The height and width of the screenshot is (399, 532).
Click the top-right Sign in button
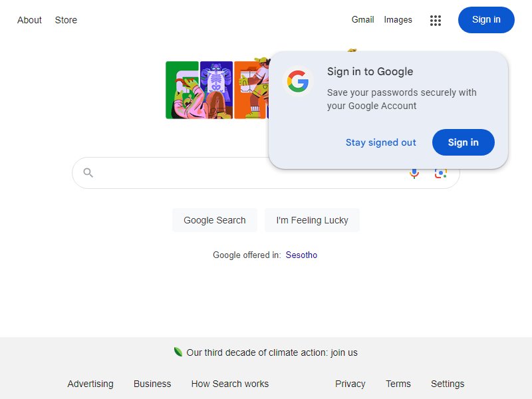pos(486,20)
